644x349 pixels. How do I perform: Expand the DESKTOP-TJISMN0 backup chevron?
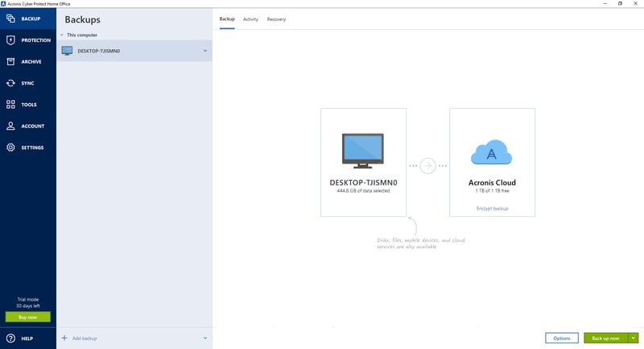click(205, 51)
